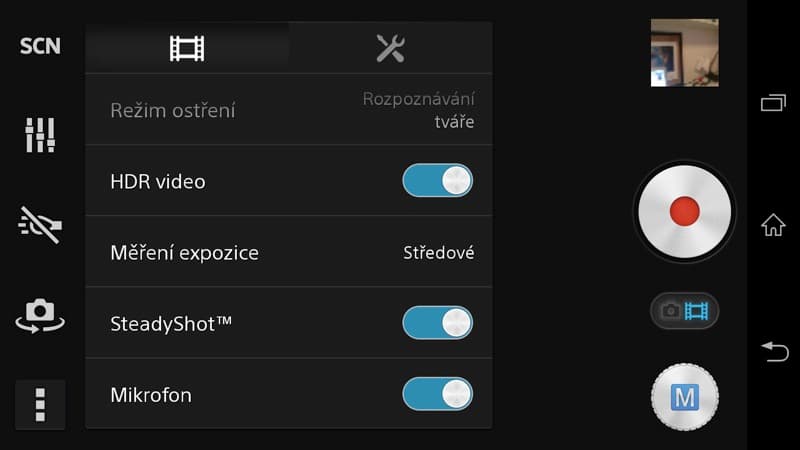Open the manual adjustment sliders icon
The image size is (800, 450).
coord(40,135)
